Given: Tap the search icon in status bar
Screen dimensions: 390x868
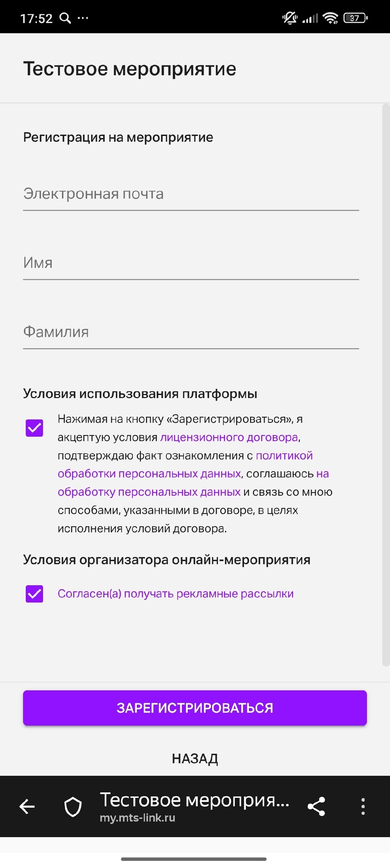Looking at the screenshot, I should point(65,18).
